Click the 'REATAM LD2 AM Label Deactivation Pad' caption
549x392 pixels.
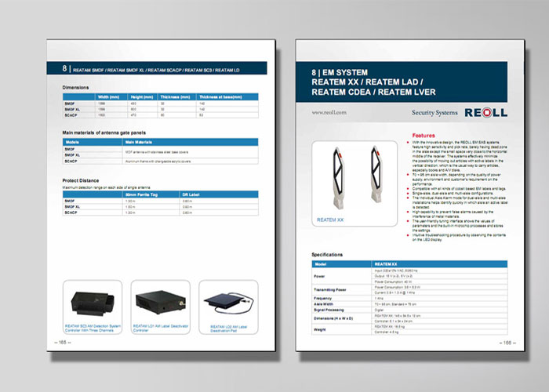(229, 328)
